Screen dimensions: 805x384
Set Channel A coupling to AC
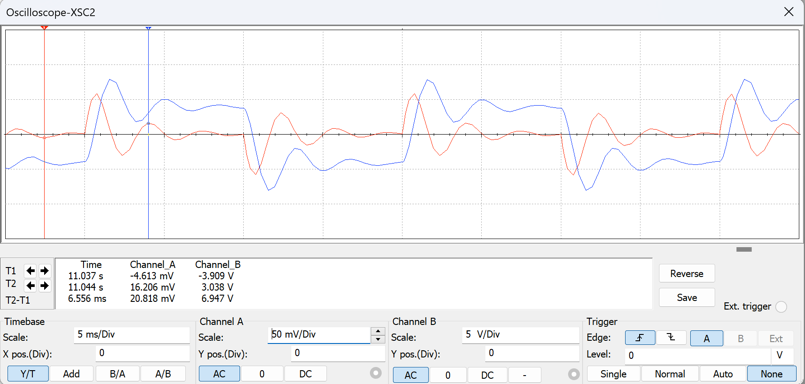tap(219, 374)
